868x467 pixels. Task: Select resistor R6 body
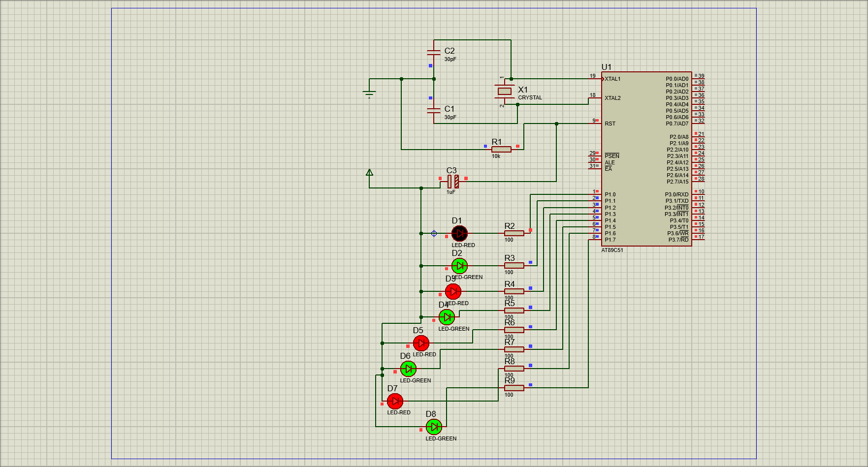point(514,330)
